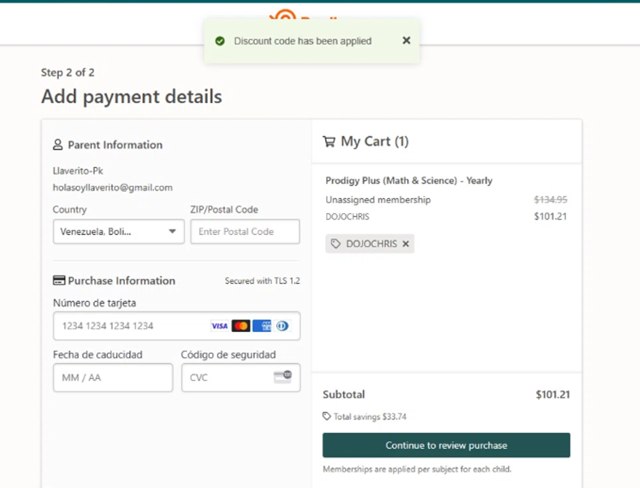This screenshot has height=488, width=640.
Task: Click the Visa card logo
Action: 220,326
